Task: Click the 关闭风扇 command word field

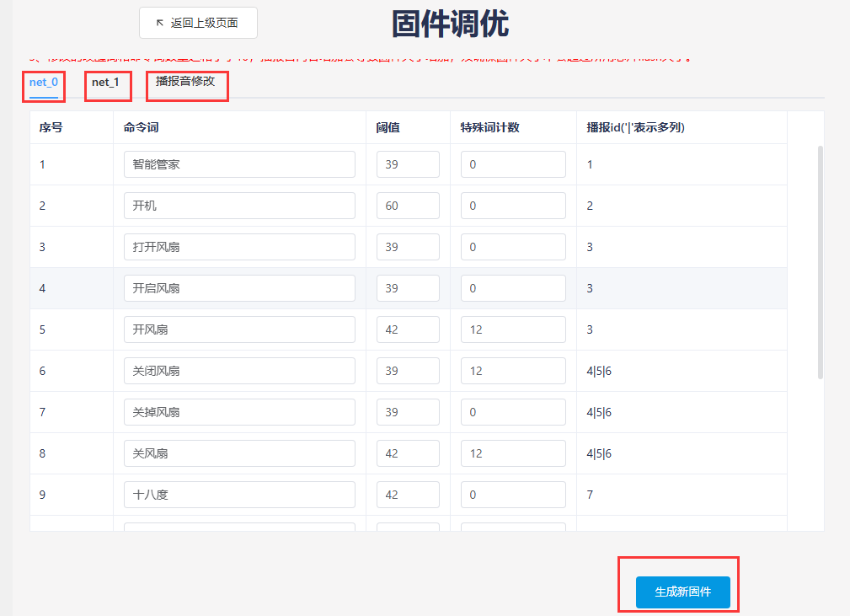Action: tap(239, 371)
